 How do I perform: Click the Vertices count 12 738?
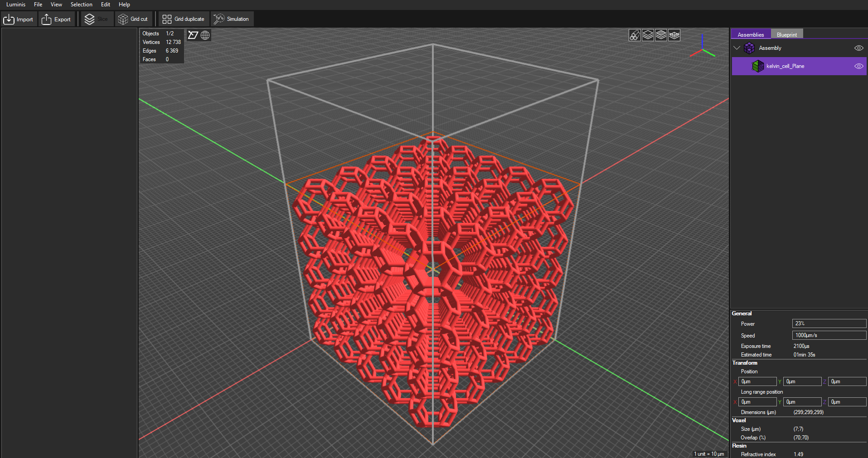pos(173,42)
